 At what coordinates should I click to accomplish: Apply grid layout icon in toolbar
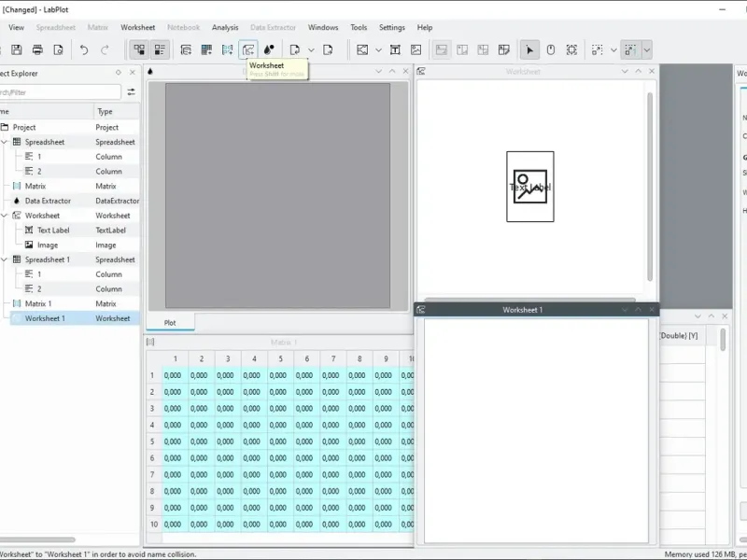[x=483, y=50]
